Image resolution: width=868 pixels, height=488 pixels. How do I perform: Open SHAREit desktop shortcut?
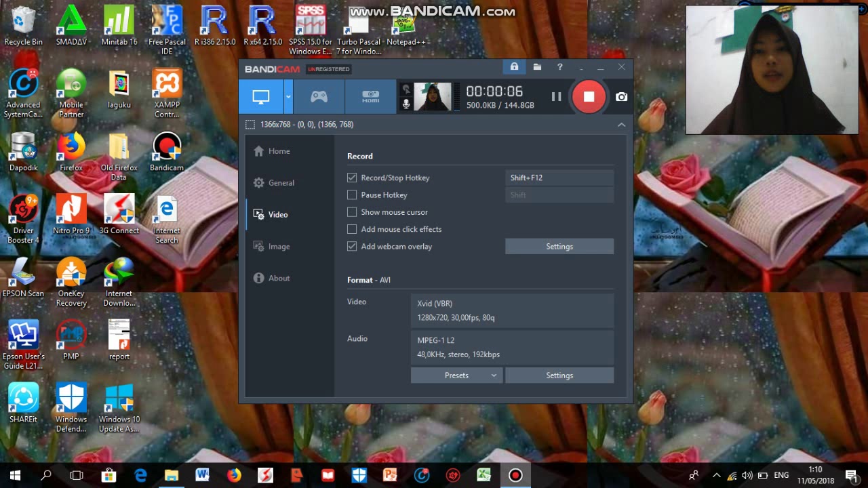point(23,403)
